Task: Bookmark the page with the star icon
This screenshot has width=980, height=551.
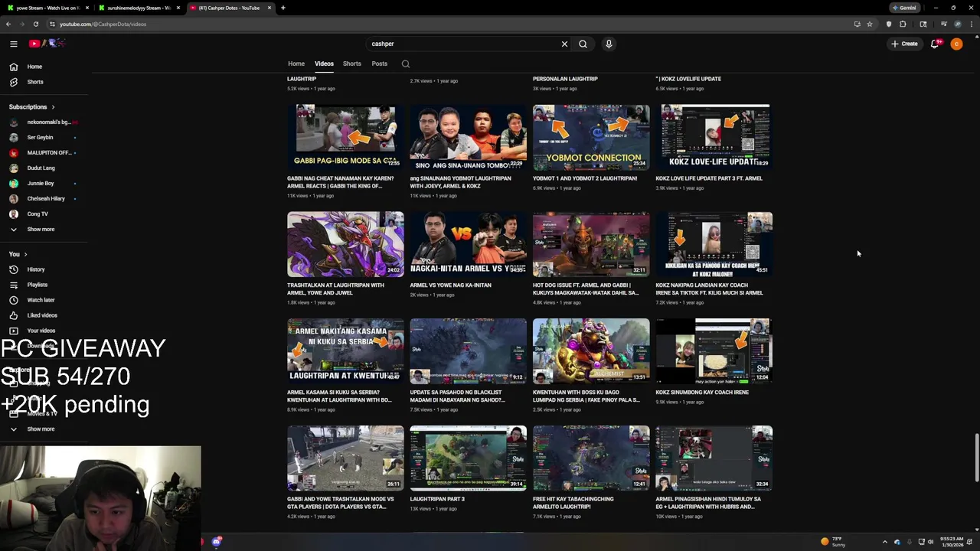Action: (x=870, y=24)
